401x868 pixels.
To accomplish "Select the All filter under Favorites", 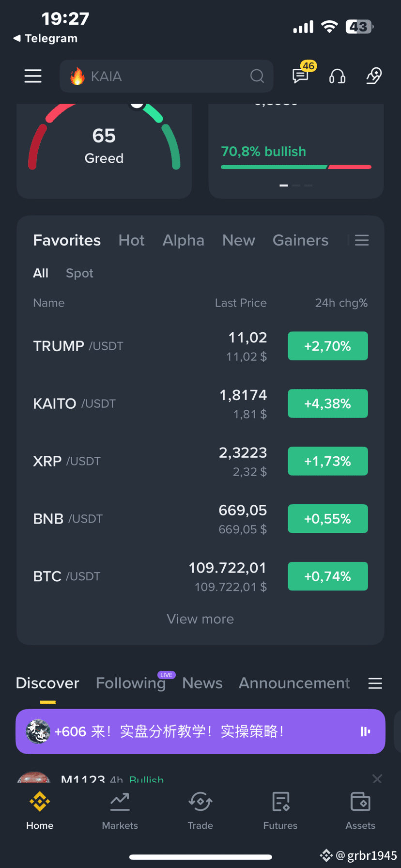I will pos(41,273).
